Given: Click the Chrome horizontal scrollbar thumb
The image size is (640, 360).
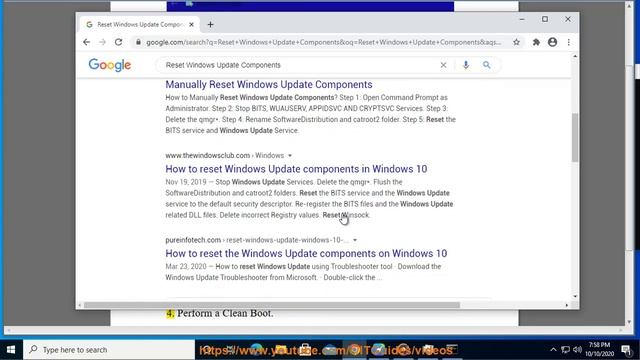Looking at the screenshot, I should point(271,305).
